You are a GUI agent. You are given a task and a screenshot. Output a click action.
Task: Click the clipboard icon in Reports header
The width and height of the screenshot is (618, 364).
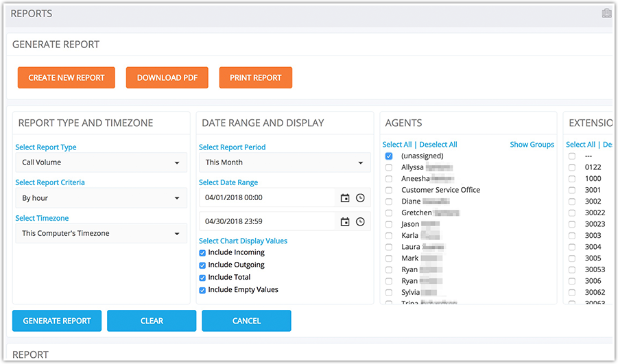click(x=606, y=14)
